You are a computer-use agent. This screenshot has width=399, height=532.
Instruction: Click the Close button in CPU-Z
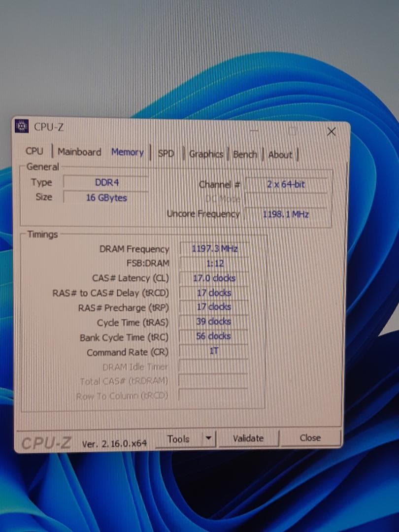(312, 438)
